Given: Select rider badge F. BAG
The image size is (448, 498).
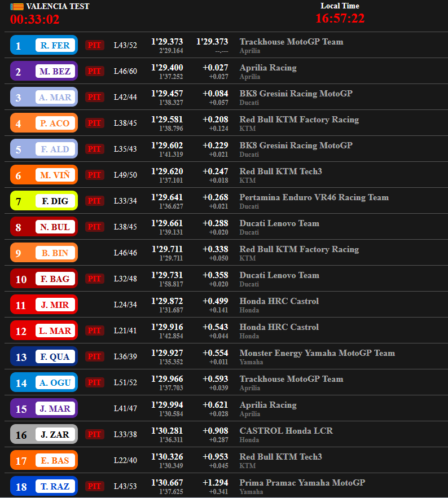Looking at the screenshot, I should pyautogui.click(x=44, y=279).
